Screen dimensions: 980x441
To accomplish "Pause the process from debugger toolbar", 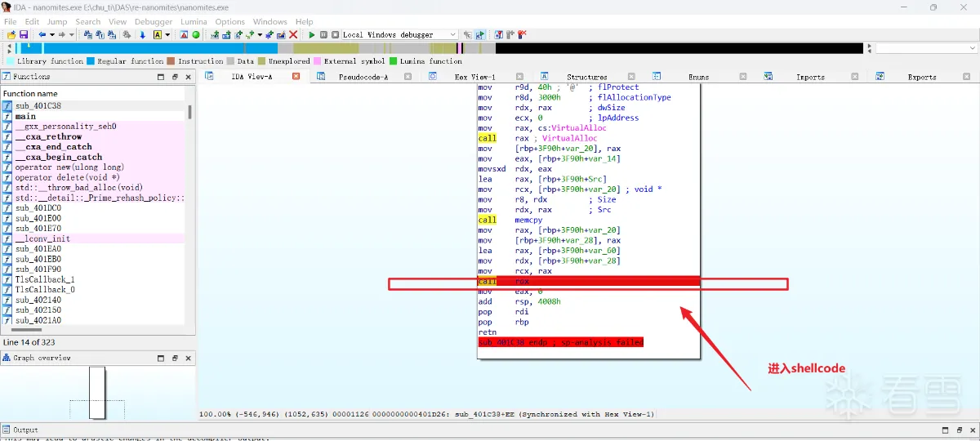I will (323, 35).
